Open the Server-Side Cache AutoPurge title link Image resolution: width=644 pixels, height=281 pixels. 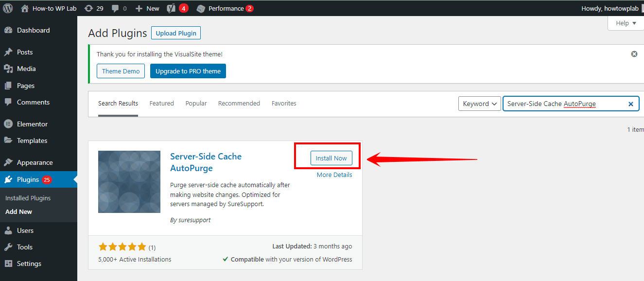tap(206, 162)
